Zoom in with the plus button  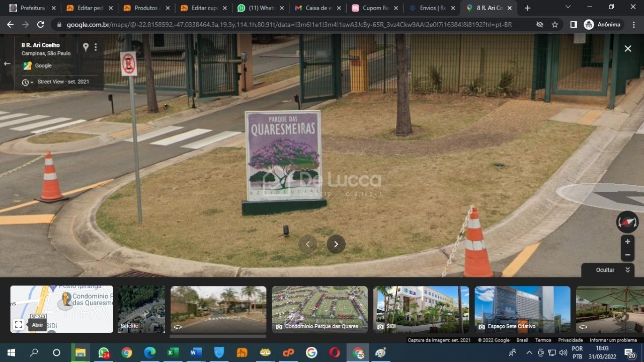pos(627,242)
